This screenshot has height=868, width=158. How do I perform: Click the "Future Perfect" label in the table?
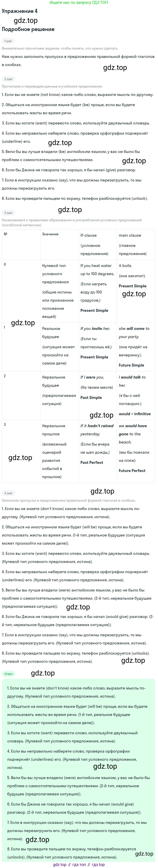tap(132, 471)
